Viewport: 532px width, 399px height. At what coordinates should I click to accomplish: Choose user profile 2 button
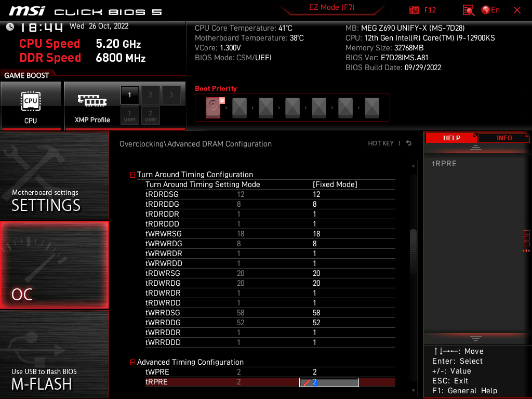pos(151,116)
